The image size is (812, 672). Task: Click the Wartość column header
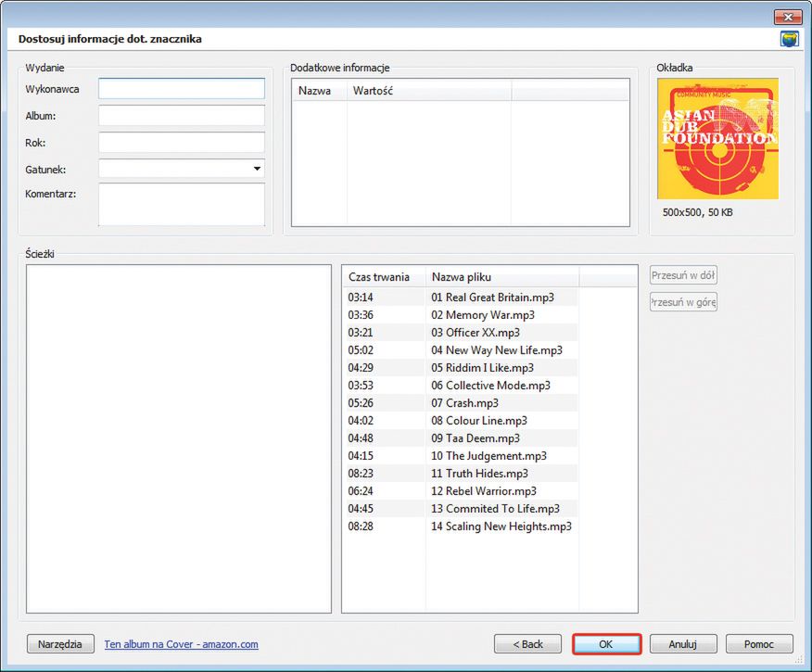click(429, 91)
